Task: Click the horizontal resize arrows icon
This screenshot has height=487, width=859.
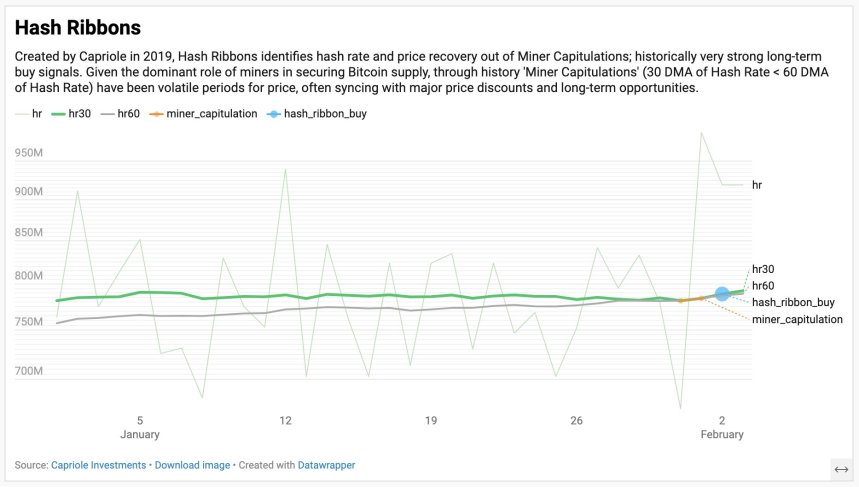Action: pyautogui.click(x=840, y=469)
